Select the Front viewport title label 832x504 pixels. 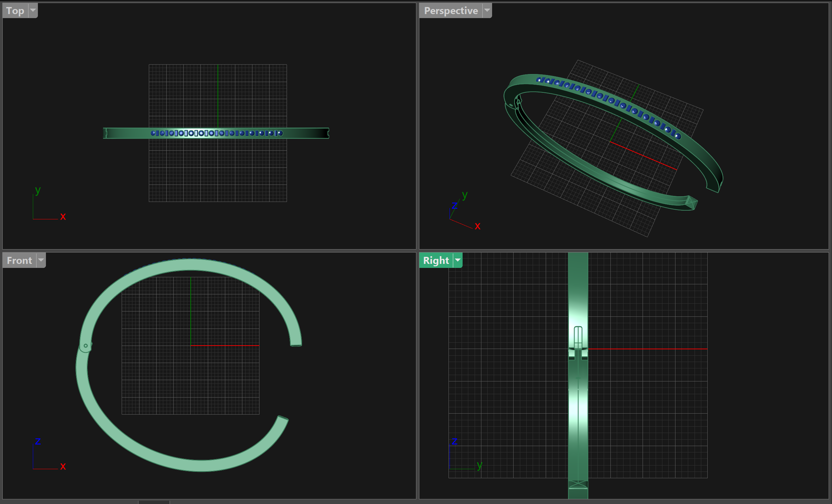[x=19, y=260]
